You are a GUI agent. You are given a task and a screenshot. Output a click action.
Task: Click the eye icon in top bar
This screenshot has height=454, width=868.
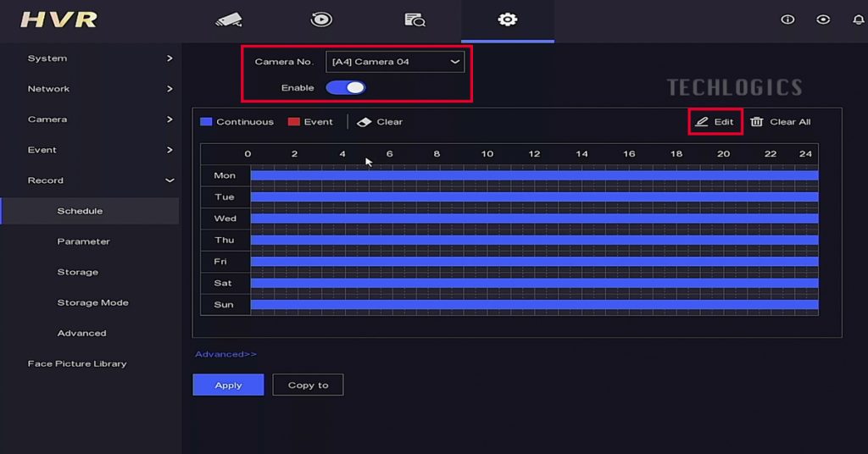click(823, 19)
